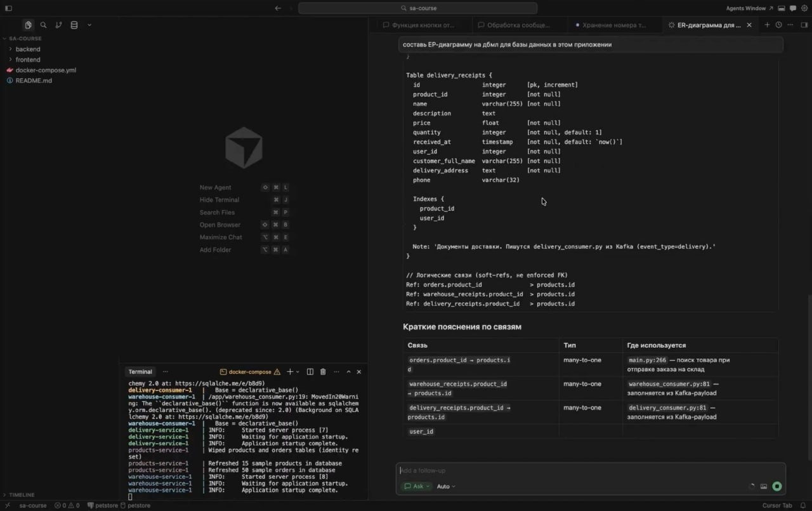Screen dimensions: 812x511
Task: Open the Explorer files view icon
Action: (29, 25)
